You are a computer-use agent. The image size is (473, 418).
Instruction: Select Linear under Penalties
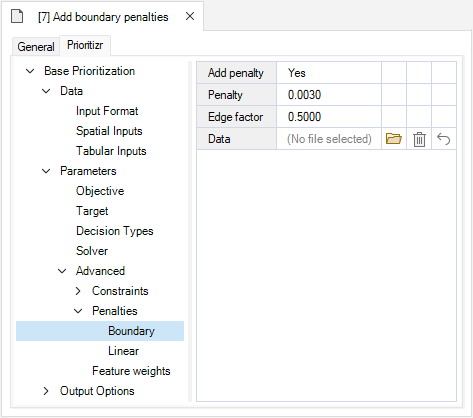click(123, 351)
